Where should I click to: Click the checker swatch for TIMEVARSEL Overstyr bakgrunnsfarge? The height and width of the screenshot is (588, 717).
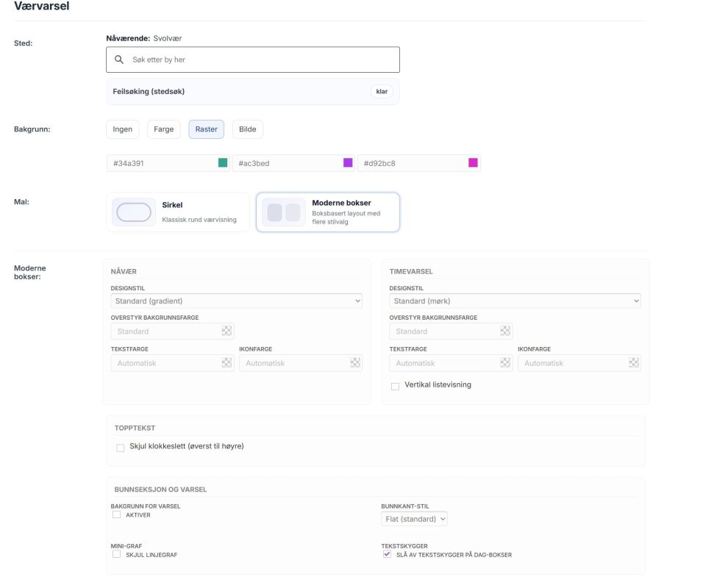coord(504,331)
